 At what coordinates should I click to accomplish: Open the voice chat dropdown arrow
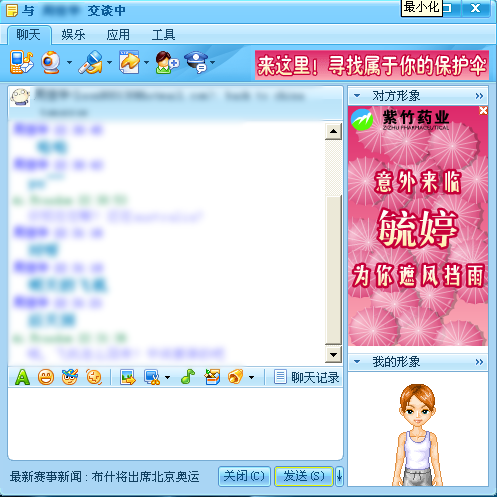click(x=109, y=62)
